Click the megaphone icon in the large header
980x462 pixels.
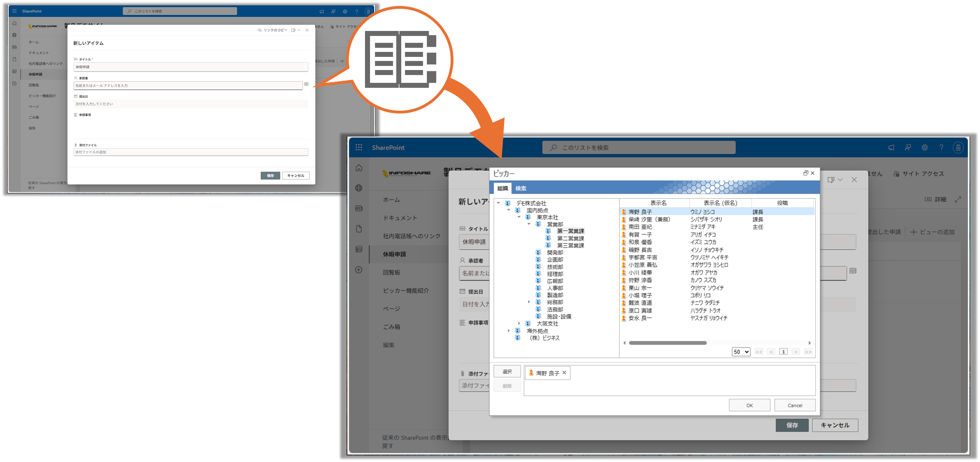891,147
